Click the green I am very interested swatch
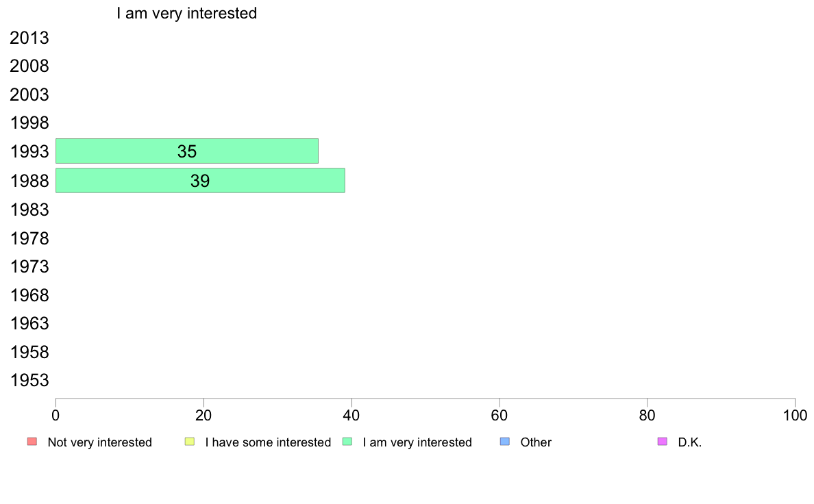This screenshot has width=814, height=504. [347, 442]
